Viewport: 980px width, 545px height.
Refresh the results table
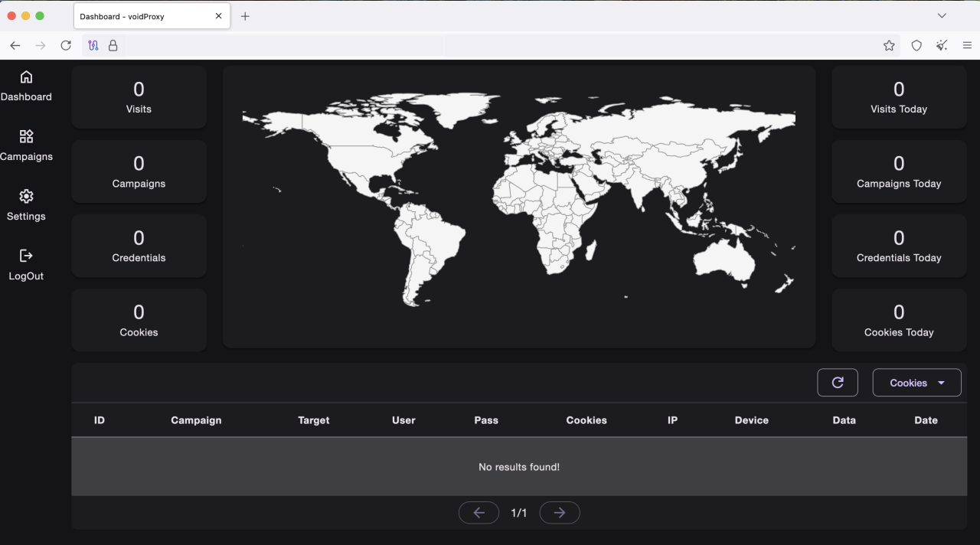pyautogui.click(x=837, y=382)
